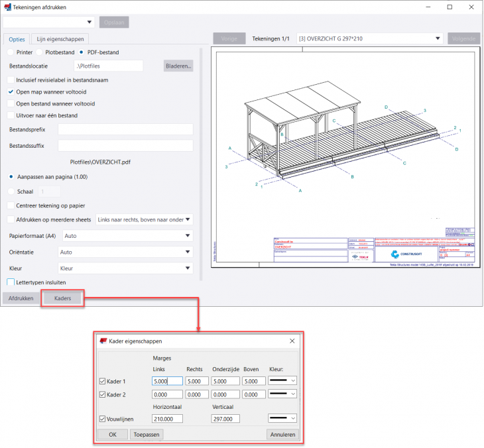Disable Open map wanneer voltooid checkbox

pyautogui.click(x=11, y=91)
